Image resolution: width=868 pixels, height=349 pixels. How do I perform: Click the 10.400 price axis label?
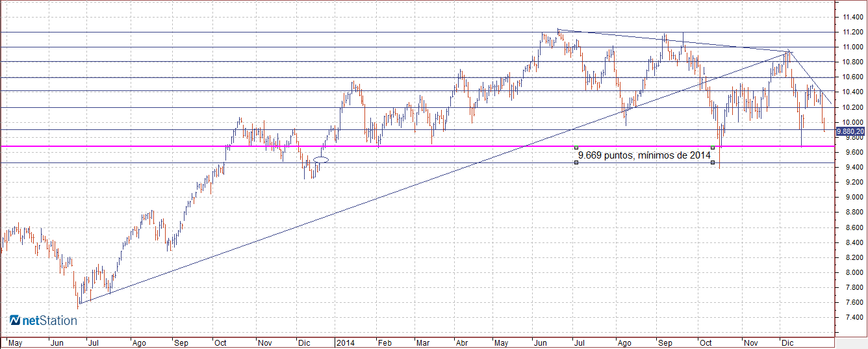click(853, 92)
